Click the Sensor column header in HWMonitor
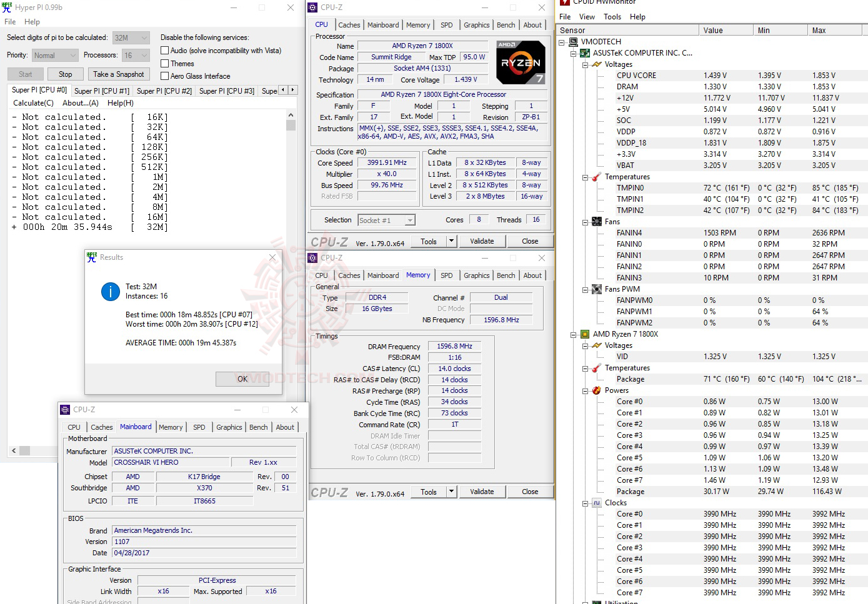This screenshot has height=604, width=868. (x=629, y=30)
